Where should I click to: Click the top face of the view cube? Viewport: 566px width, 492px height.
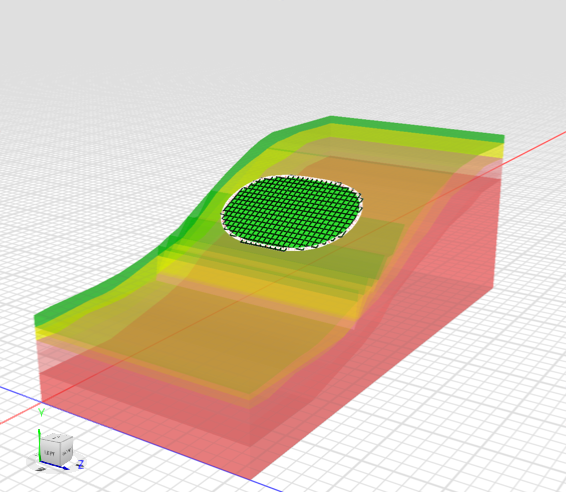pyautogui.click(x=57, y=437)
